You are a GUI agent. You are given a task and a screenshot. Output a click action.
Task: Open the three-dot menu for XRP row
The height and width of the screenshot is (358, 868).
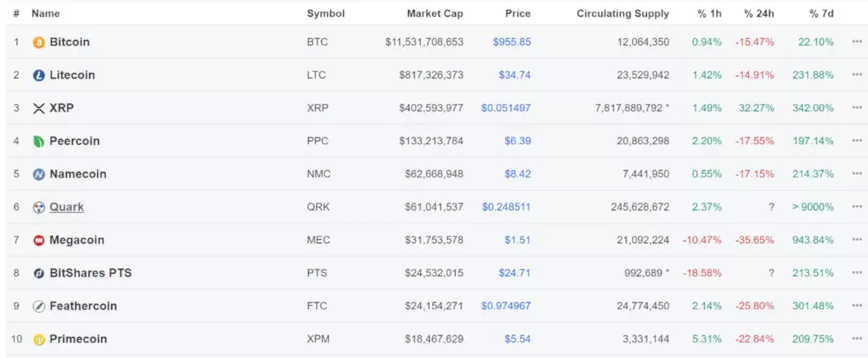click(857, 108)
